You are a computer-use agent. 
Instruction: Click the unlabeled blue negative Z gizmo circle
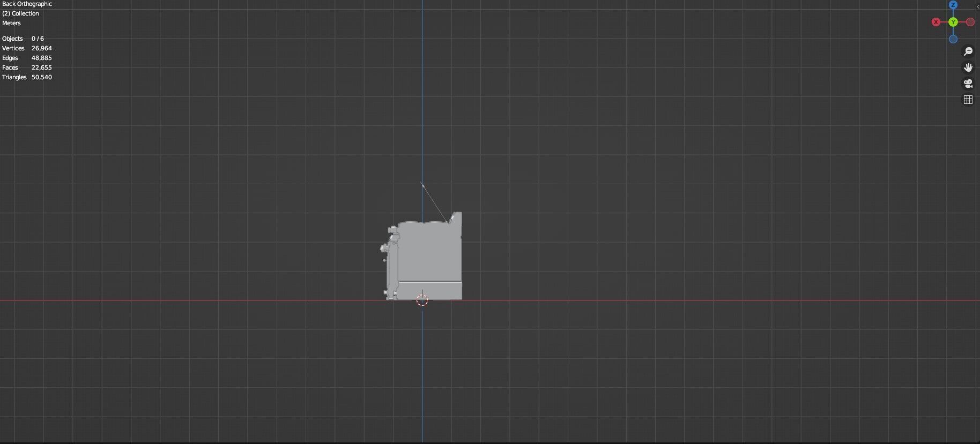point(953,39)
